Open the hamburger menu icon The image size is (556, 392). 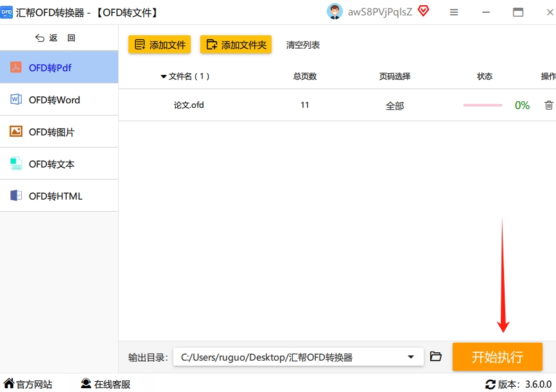coord(454,12)
